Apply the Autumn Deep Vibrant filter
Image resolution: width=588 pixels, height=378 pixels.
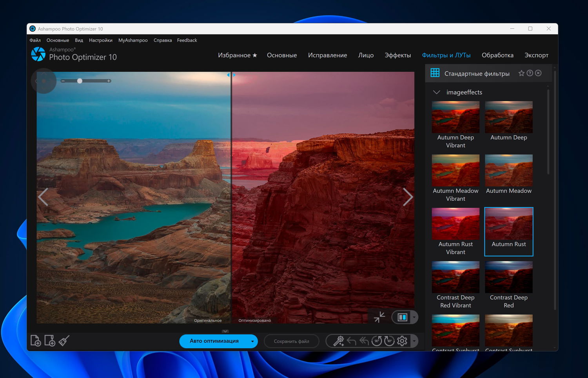pyautogui.click(x=456, y=125)
